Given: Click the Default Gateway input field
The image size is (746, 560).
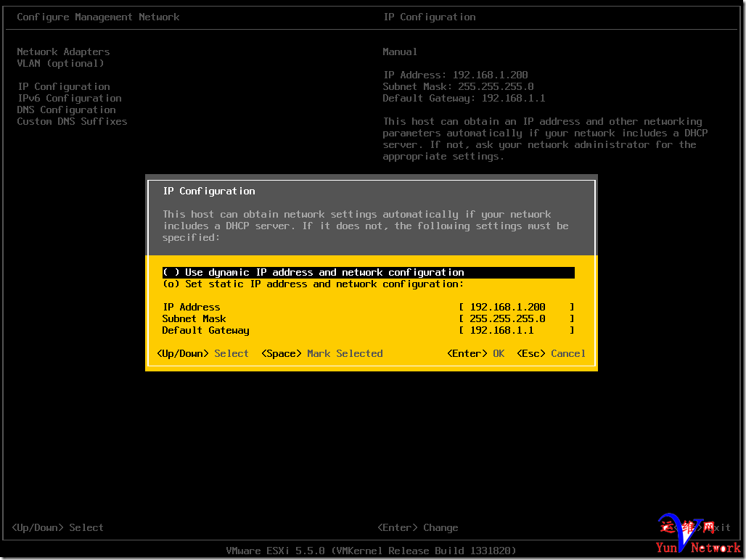Looking at the screenshot, I should click(x=517, y=330).
